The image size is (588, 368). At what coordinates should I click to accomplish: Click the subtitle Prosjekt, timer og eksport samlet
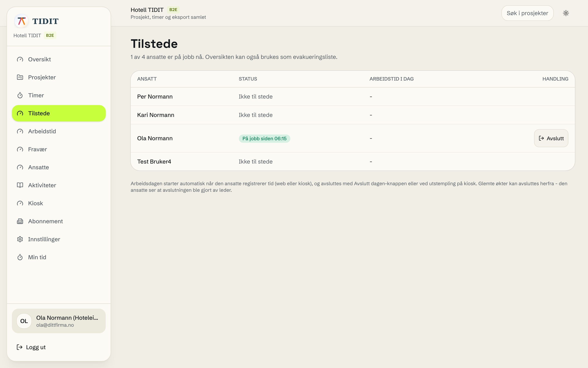click(168, 17)
